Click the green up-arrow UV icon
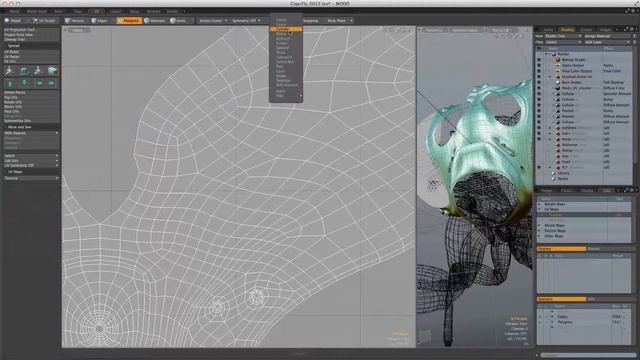This screenshot has height=360, width=640. point(11,83)
